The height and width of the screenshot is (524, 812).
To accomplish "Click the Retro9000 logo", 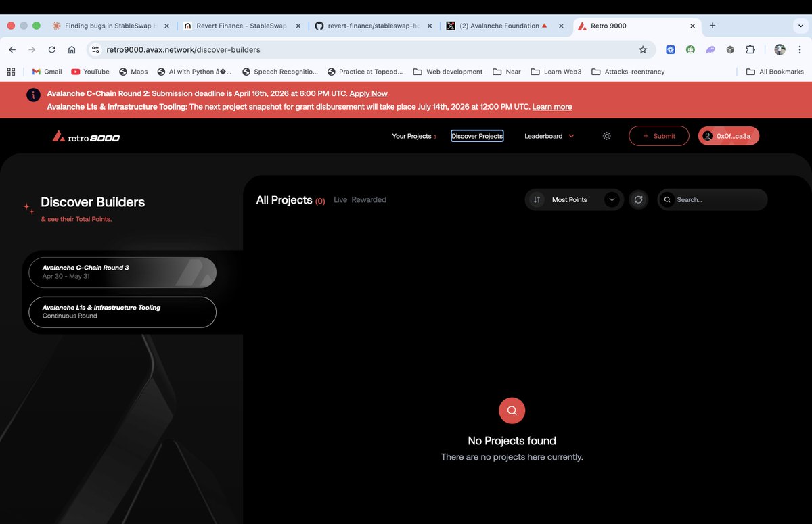I will coord(86,137).
